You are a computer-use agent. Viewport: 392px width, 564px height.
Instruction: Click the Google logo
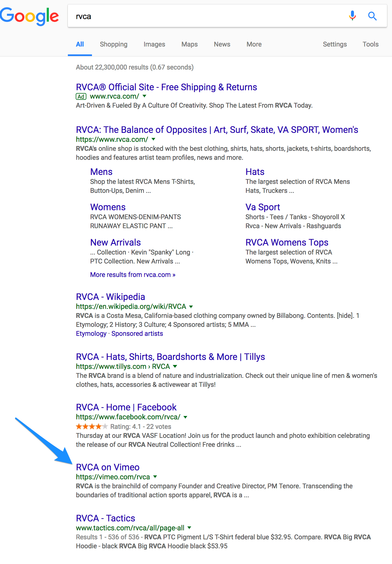click(x=29, y=17)
